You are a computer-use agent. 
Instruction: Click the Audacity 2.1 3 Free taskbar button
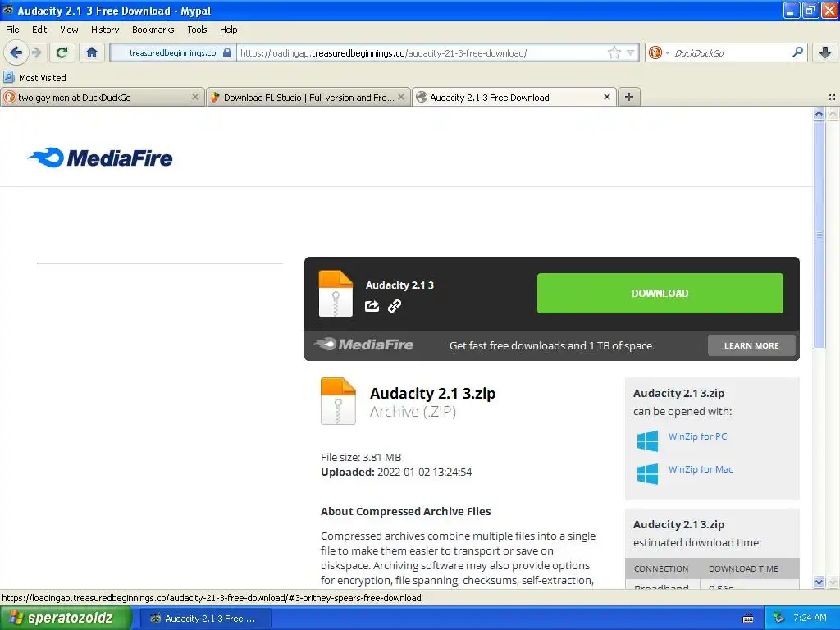pyautogui.click(x=206, y=619)
